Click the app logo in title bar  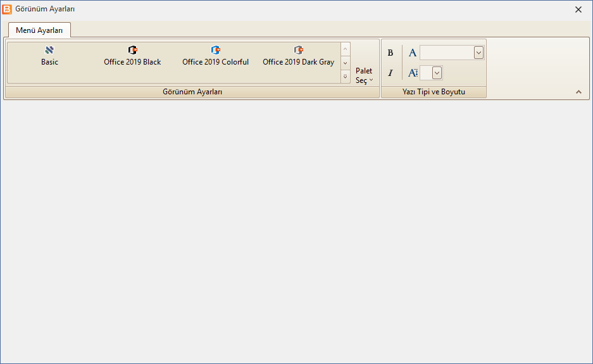(7, 9)
